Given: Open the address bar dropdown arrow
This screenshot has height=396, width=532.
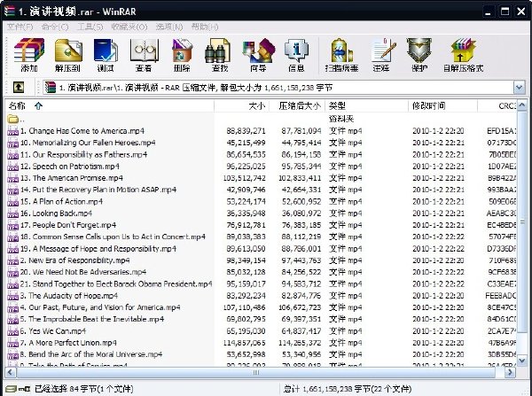Looking at the screenshot, I should coord(519,88).
